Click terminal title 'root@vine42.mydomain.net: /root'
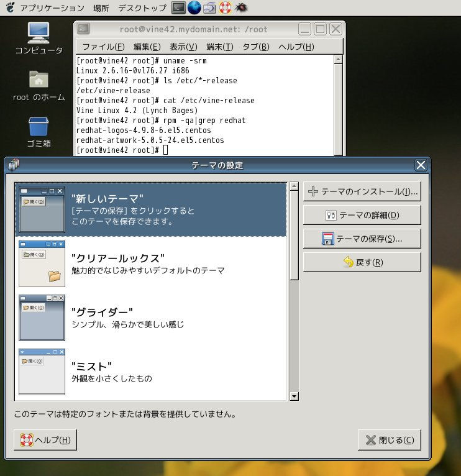This screenshot has width=461, height=476. [193, 29]
